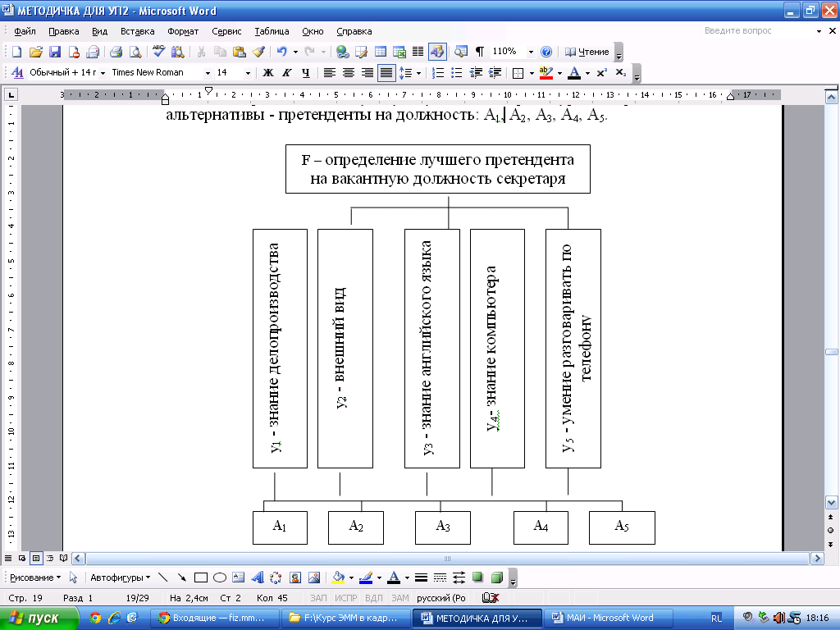
Task: Open the Таблица menu
Action: (272, 31)
